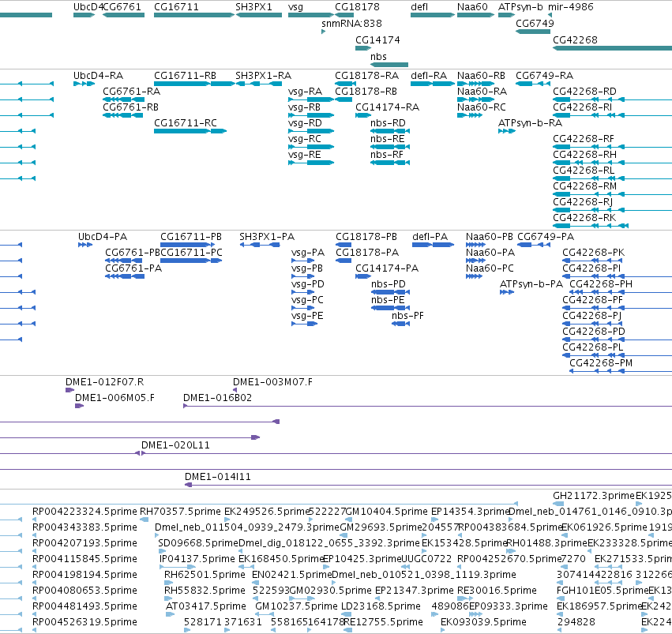Click the CG6749 gene label
The image size is (672, 634).
(x=535, y=24)
